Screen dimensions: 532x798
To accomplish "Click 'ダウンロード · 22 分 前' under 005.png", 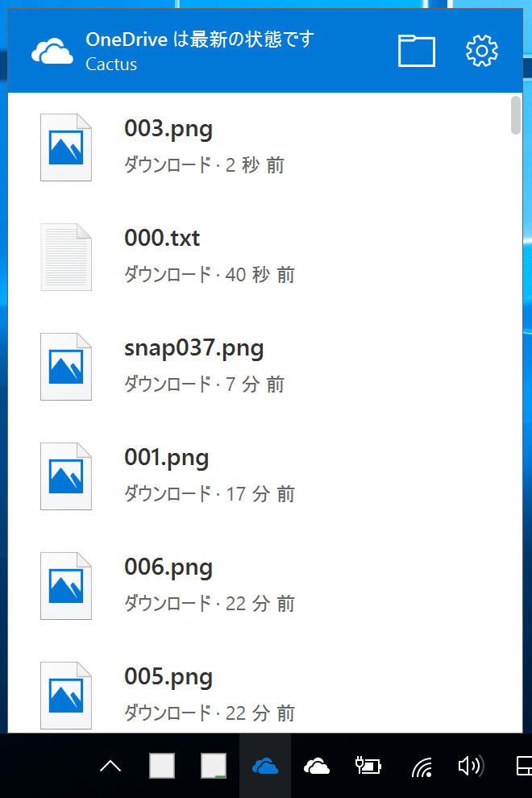I will click(x=210, y=713).
